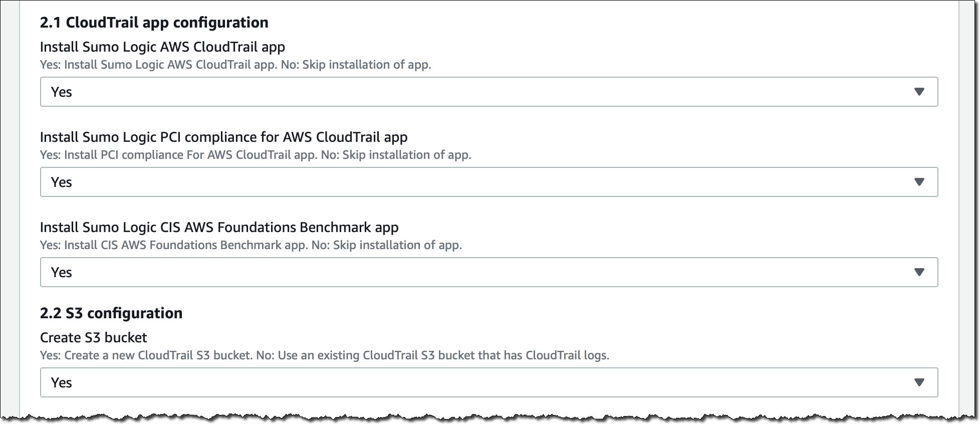The width and height of the screenshot is (980, 425).
Task: Click the "Yes" value in Create S3 bucket field
Action: coord(62,383)
